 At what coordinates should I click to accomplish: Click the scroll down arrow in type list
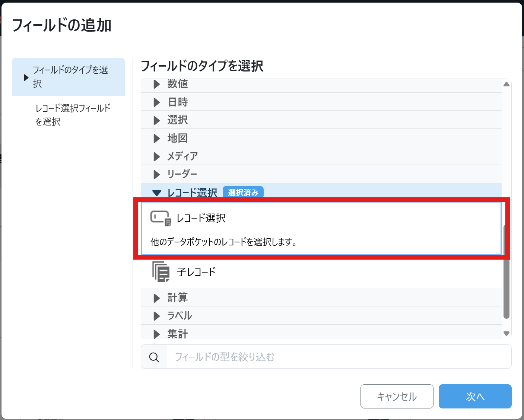point(506,334)
